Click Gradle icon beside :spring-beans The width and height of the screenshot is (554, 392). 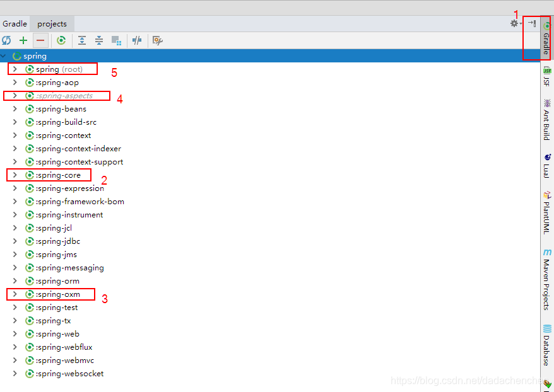tap(30, 109)
